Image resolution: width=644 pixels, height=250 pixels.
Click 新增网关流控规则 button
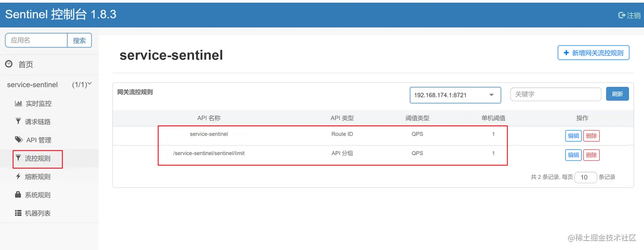point(593,53)
